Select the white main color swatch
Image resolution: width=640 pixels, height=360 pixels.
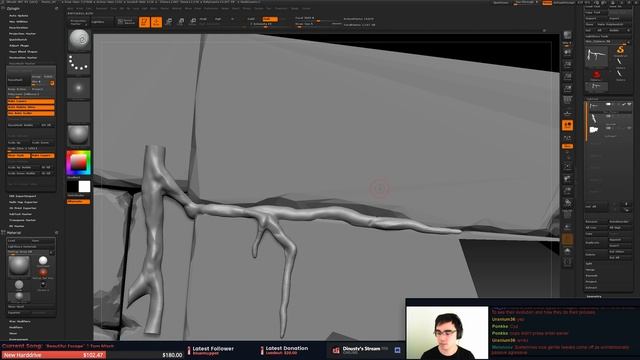[x=84, y=187]
